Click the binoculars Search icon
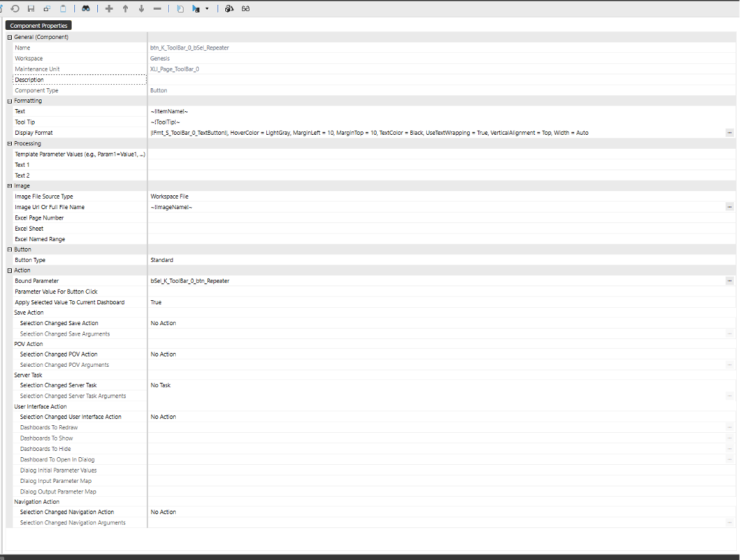The width and height of the screenshot is (741, 560). click(85, 8)
